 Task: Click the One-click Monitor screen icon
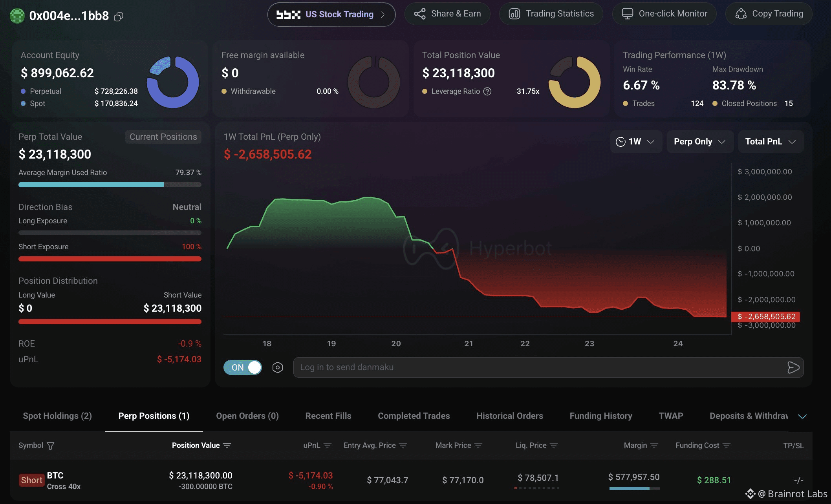tap(628, 14)
